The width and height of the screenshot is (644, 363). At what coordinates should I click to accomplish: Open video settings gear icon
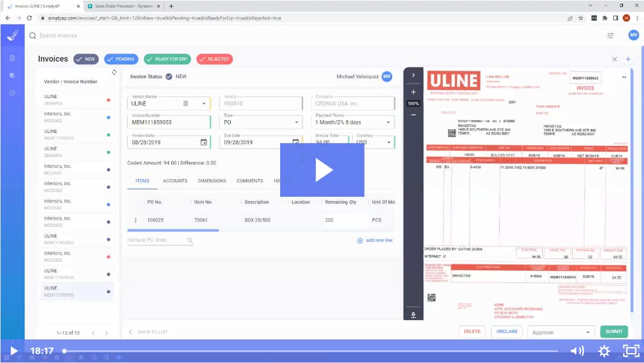pyautogui.click(x=604, y=351)
